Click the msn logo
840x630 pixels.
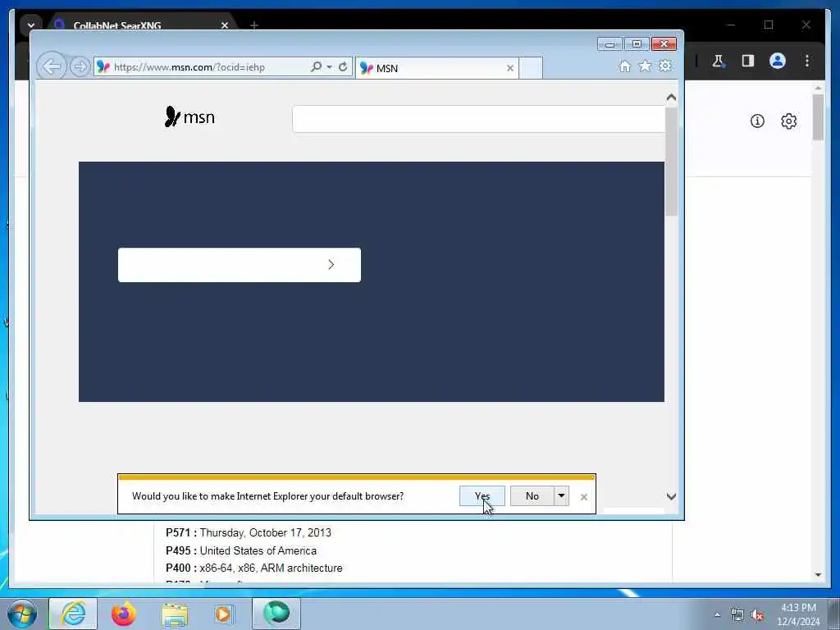[x=189, y=116]
